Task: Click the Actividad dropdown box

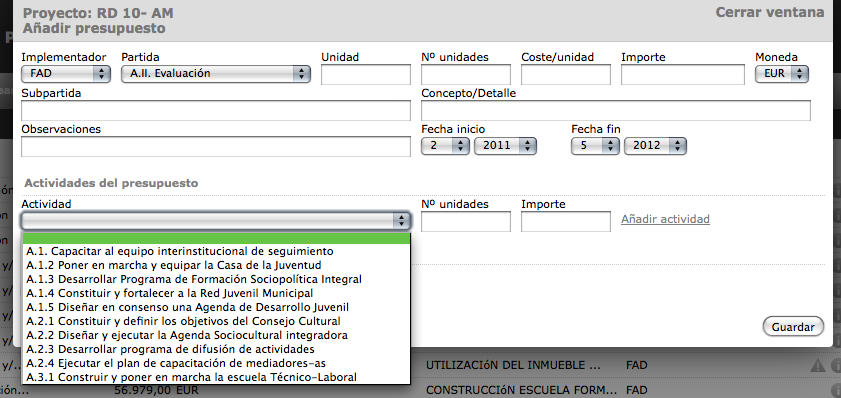Action: coord(216,220)
